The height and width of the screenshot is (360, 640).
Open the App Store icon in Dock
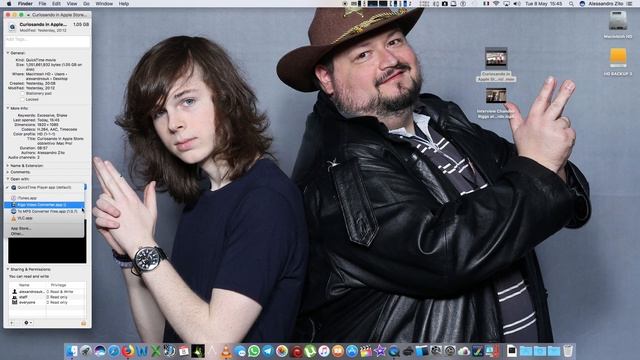[352, 351]
